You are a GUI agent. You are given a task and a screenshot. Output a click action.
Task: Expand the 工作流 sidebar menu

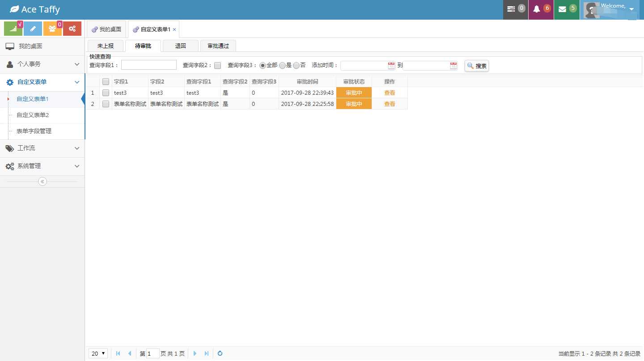42,148
